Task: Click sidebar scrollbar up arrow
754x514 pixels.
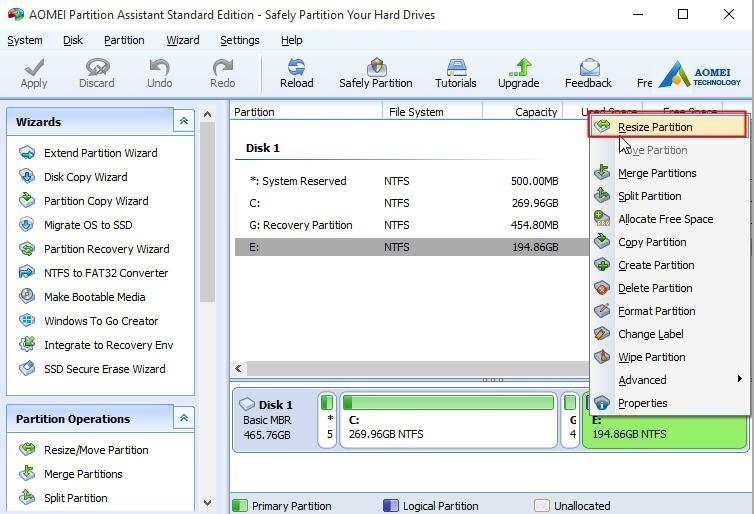Action: [x=207, y=114]
